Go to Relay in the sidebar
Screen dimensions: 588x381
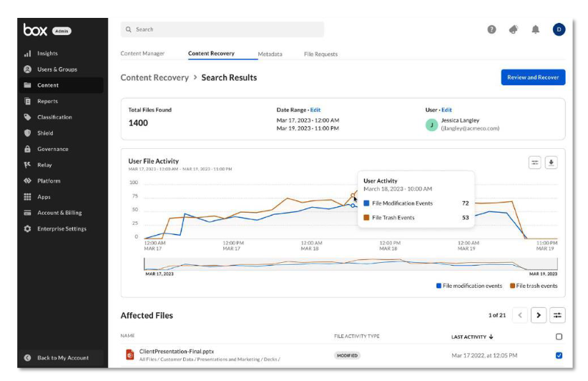[44, 165]
